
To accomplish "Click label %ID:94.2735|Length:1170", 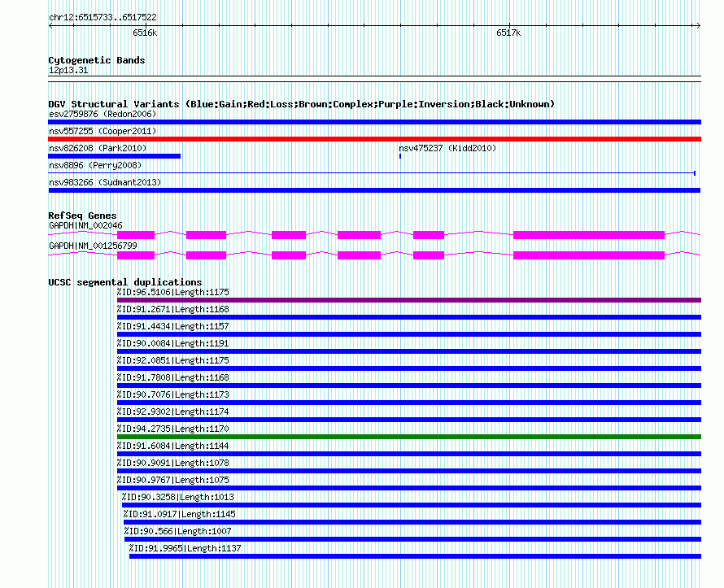I will pos(172,429).
